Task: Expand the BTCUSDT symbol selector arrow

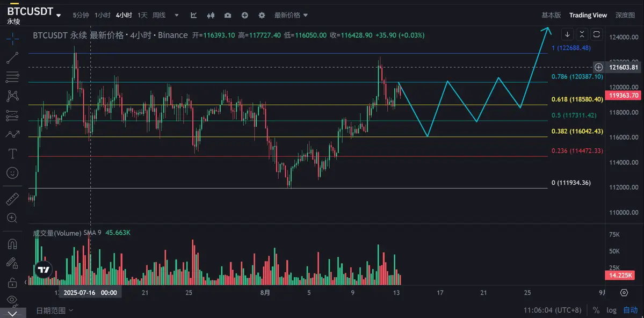Action: pyautogui.click(x=59, y=15)
